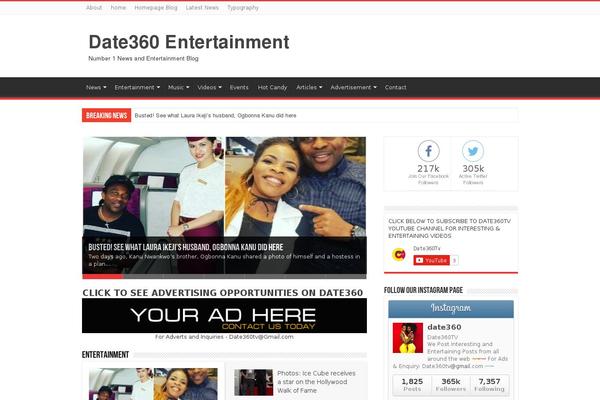Expand the Music dropdown menu

point(179,87)
